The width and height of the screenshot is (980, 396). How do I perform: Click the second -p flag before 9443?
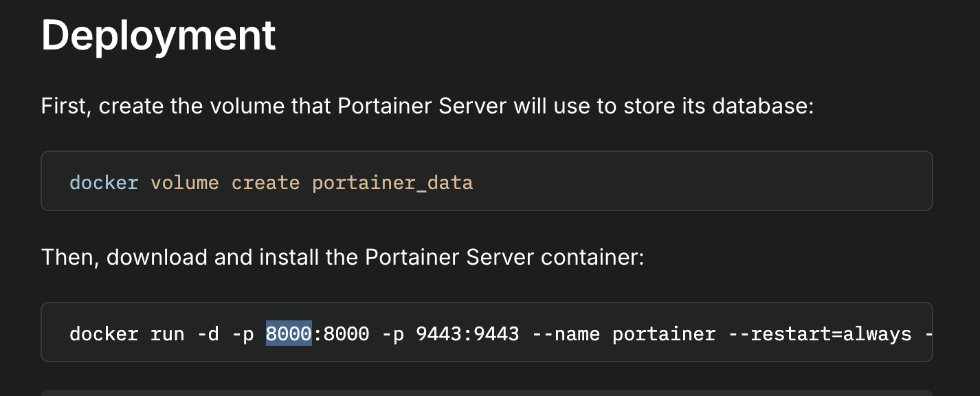[392, 335]
